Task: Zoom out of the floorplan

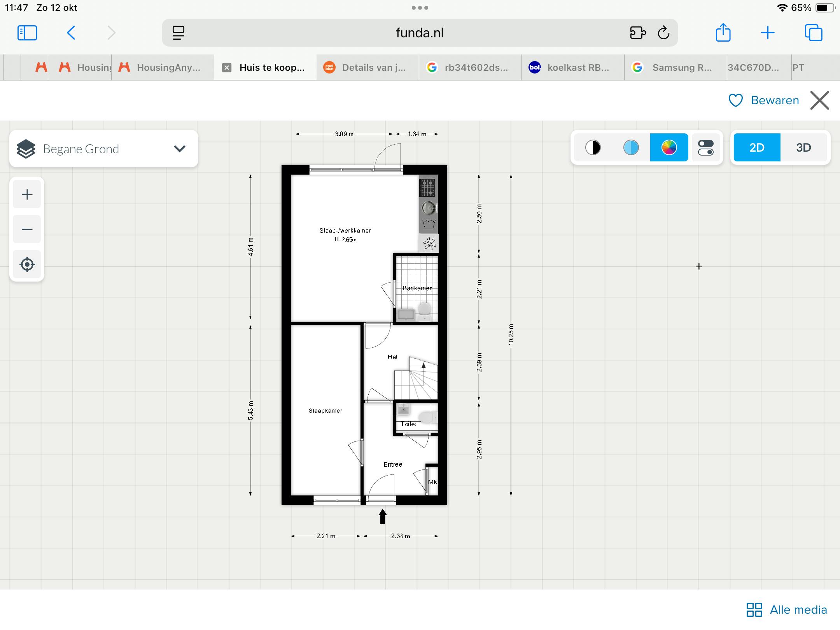Action: pos(27,229)
